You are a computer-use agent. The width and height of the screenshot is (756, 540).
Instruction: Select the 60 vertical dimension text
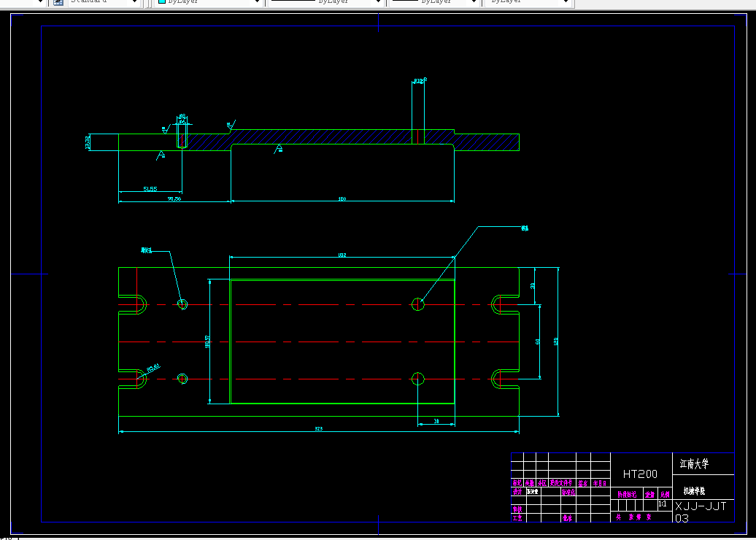click(538, 342)
